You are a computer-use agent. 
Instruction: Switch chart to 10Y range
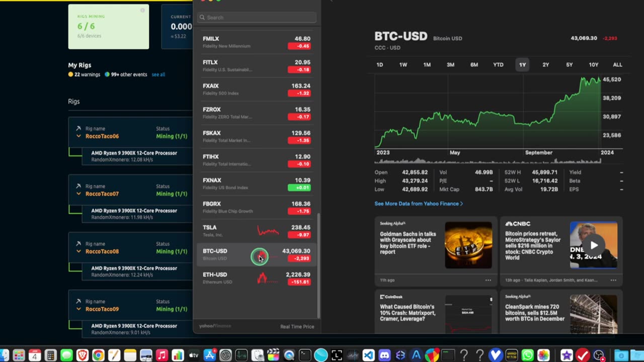594,64
